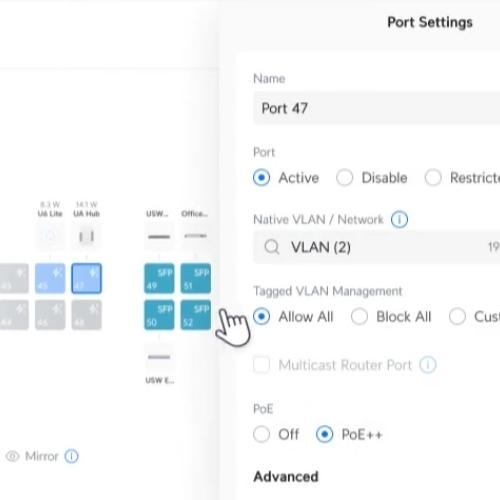This screenshot has width=500, height=500.
Task: Click the Multicast Router Port info icon
Action: pos(428,365)
